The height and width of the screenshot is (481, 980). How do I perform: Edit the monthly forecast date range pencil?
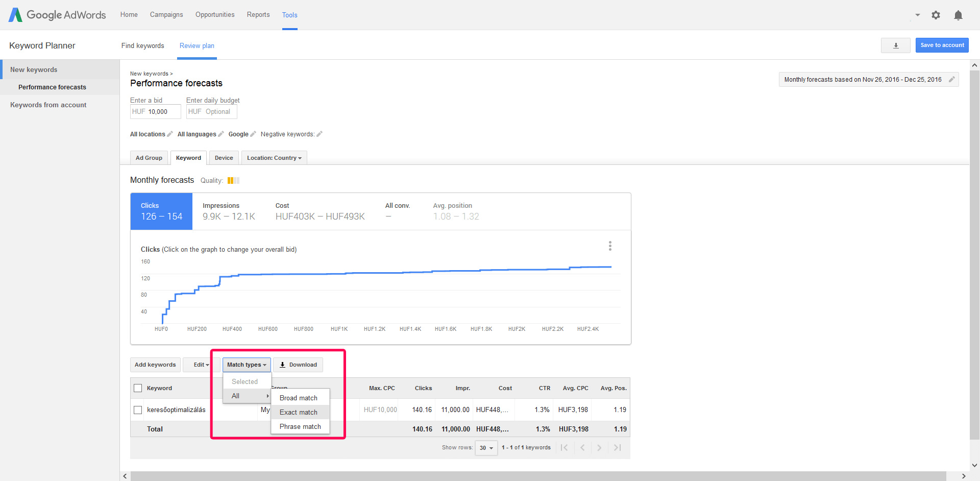coord(951,79)
